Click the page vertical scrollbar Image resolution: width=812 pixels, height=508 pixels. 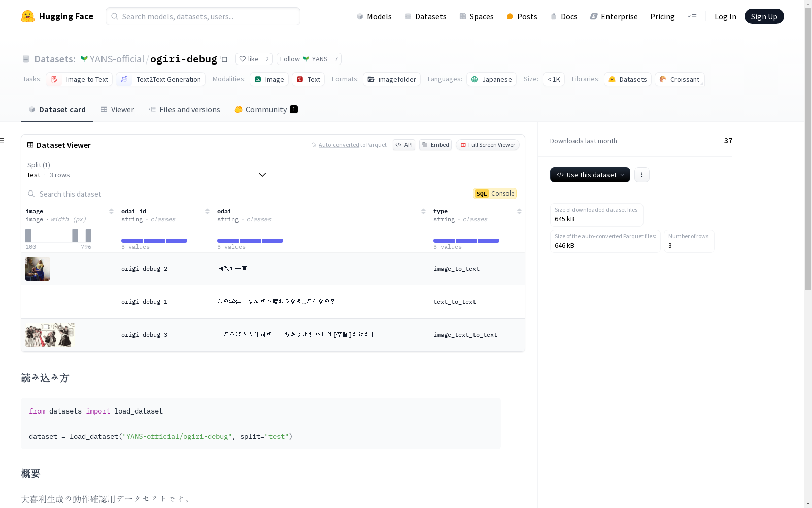click(808, 147)
